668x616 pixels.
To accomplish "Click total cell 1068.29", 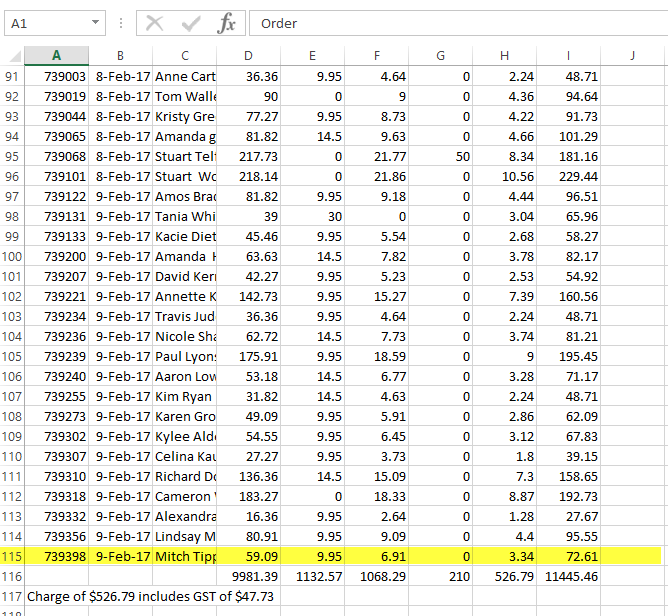I will (x=377, y=576).
